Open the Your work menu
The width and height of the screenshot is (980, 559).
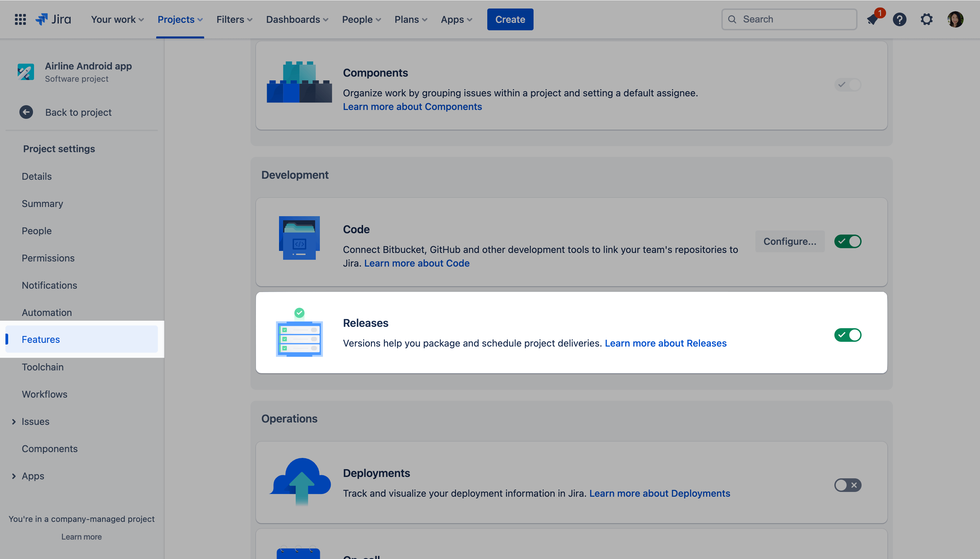(117, 19)
